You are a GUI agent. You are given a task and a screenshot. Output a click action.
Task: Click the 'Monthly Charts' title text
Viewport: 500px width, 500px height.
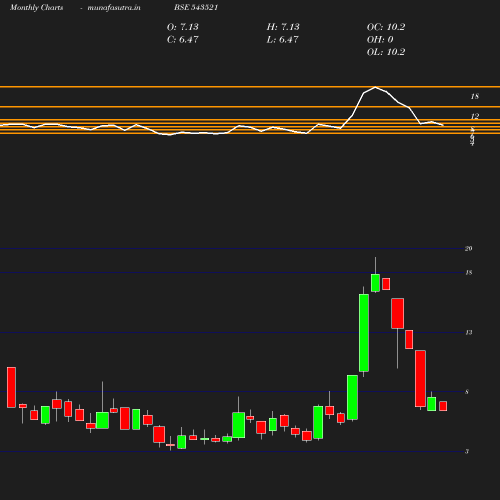tap(37, 8)
